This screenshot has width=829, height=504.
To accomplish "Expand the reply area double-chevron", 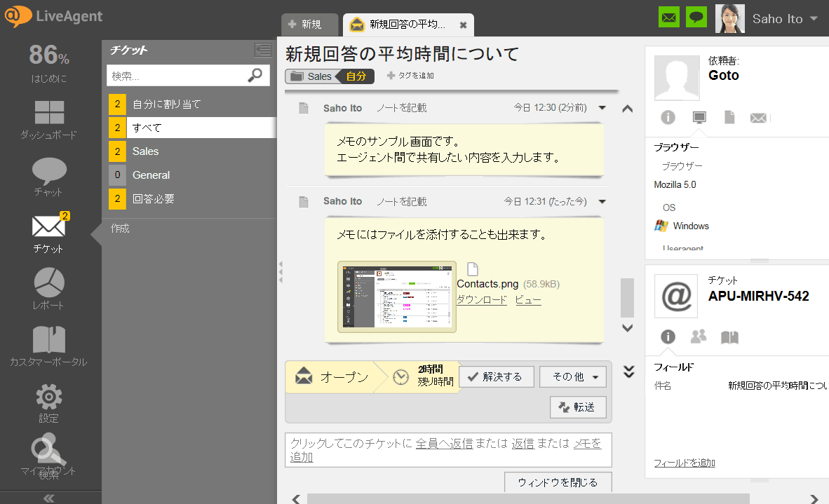I will click(628, 372).
